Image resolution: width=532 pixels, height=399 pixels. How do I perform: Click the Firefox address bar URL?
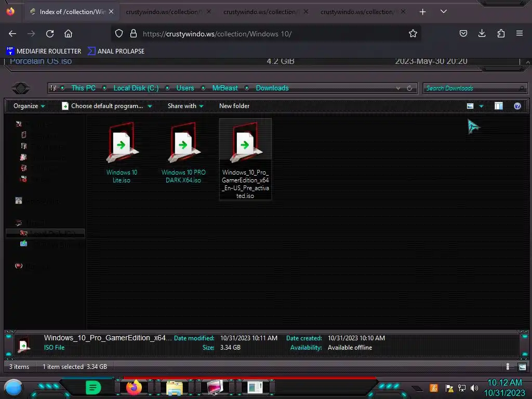217,34
